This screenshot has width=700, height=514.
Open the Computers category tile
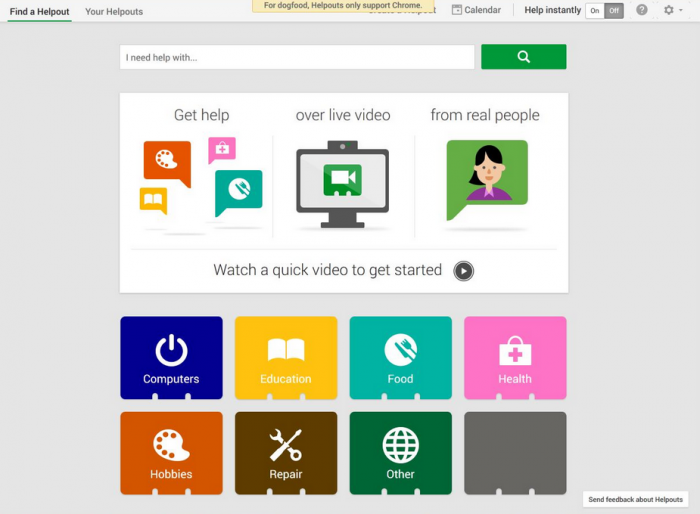pos(171,358)
